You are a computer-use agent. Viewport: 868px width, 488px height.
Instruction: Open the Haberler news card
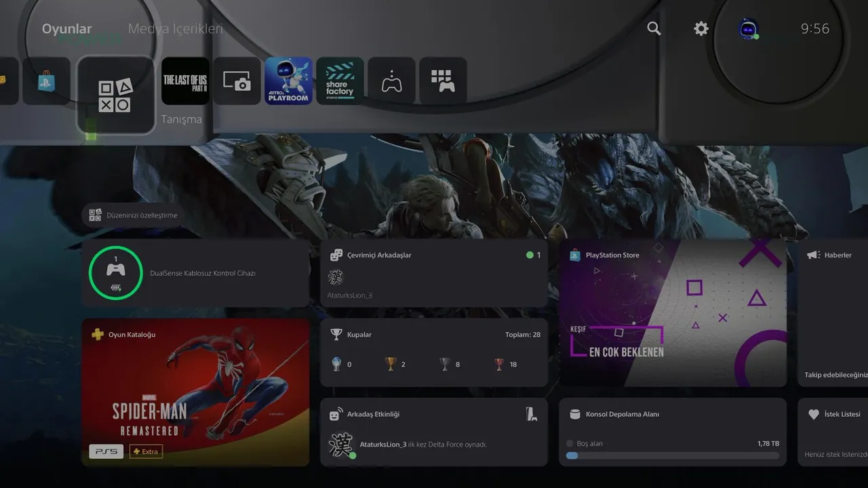coord(833,312)
